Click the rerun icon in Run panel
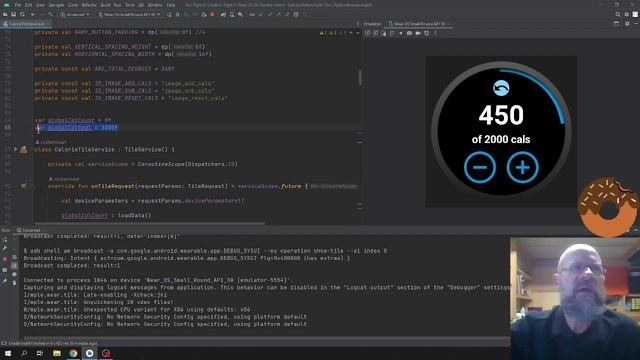This screenshot has width=640, height=360. click(5, 240)
